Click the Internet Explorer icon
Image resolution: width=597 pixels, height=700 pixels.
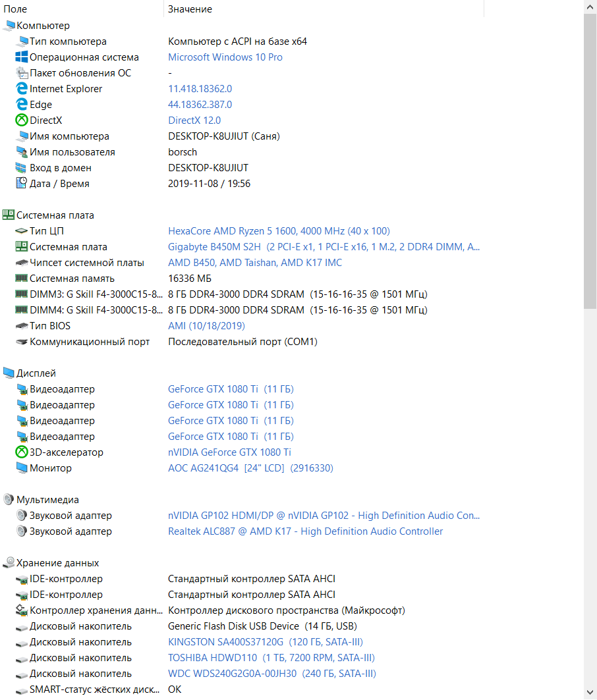[22, 89]
